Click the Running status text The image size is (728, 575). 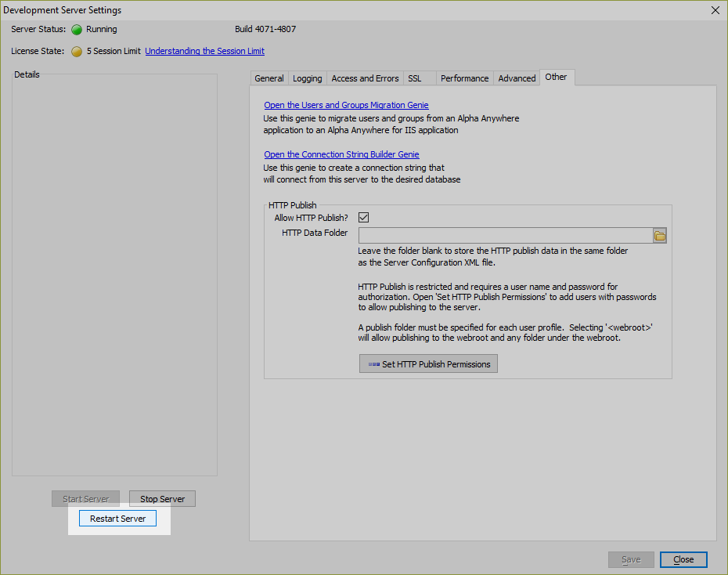(x=101, y=29)
